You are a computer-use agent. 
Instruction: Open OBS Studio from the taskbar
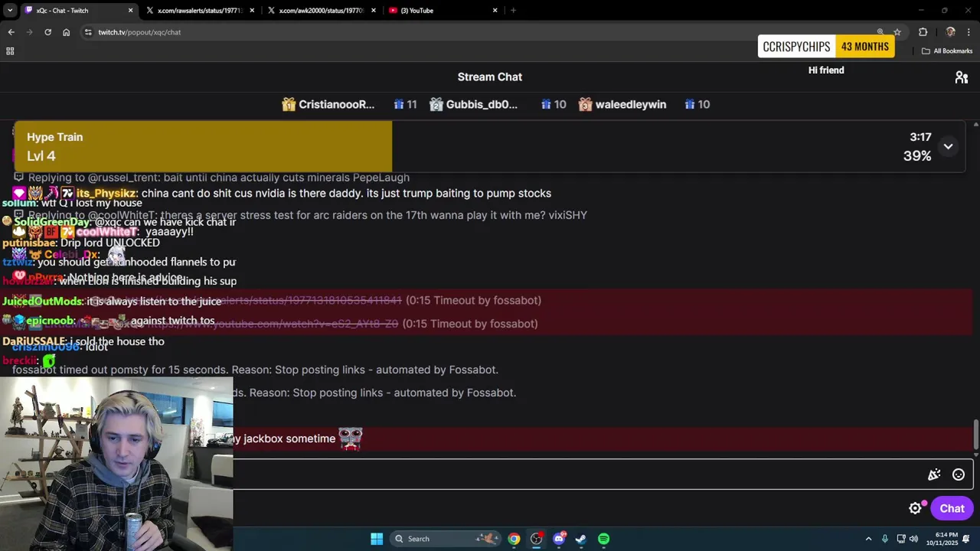[536, 539]
